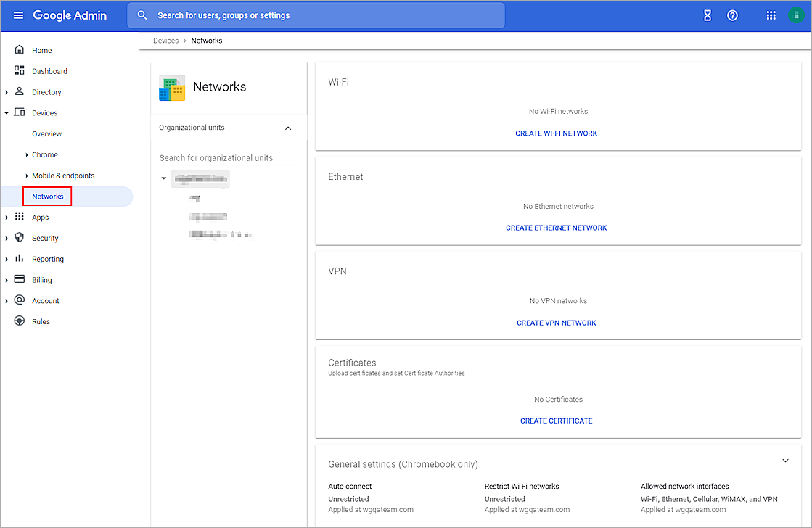Screen dimensions: 812x528
Task: Select the Dashboard icon
Action: 19,70
